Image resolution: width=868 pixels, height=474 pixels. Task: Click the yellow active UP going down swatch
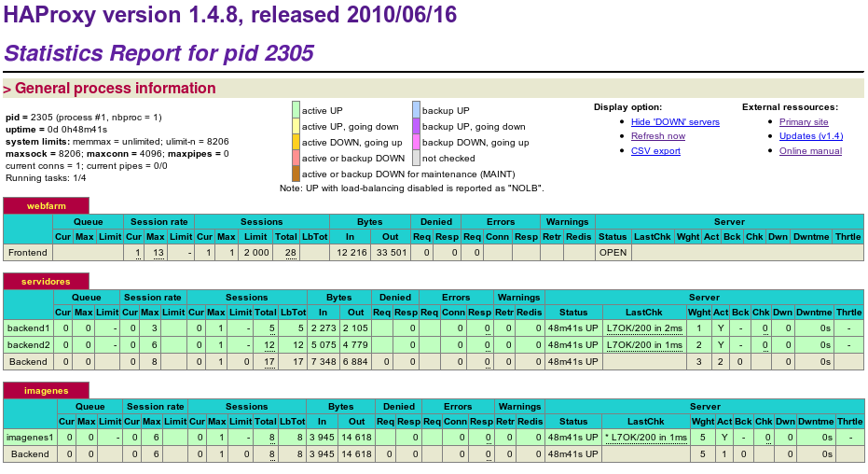pos(296,126)
